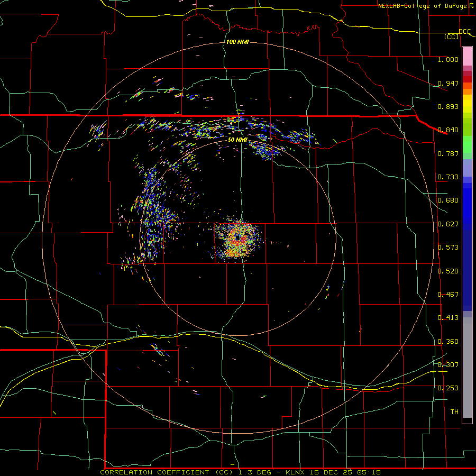Pick the red segment of the color bar
Viewport: 476px width, 476px height.
[x=467, y=79]
